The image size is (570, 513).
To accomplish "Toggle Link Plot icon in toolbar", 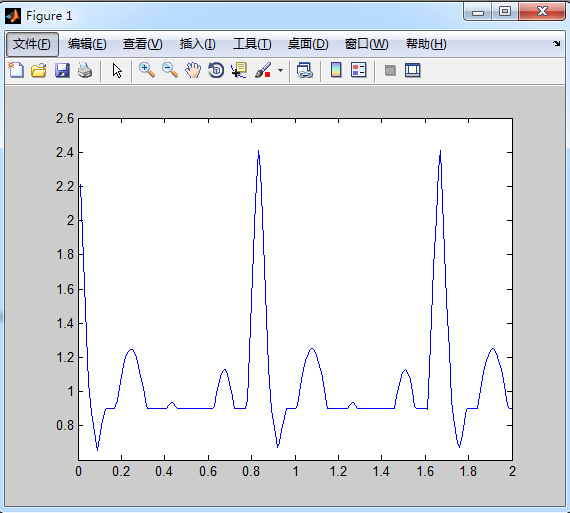I will pyautogui.click(x=305, y=70).
